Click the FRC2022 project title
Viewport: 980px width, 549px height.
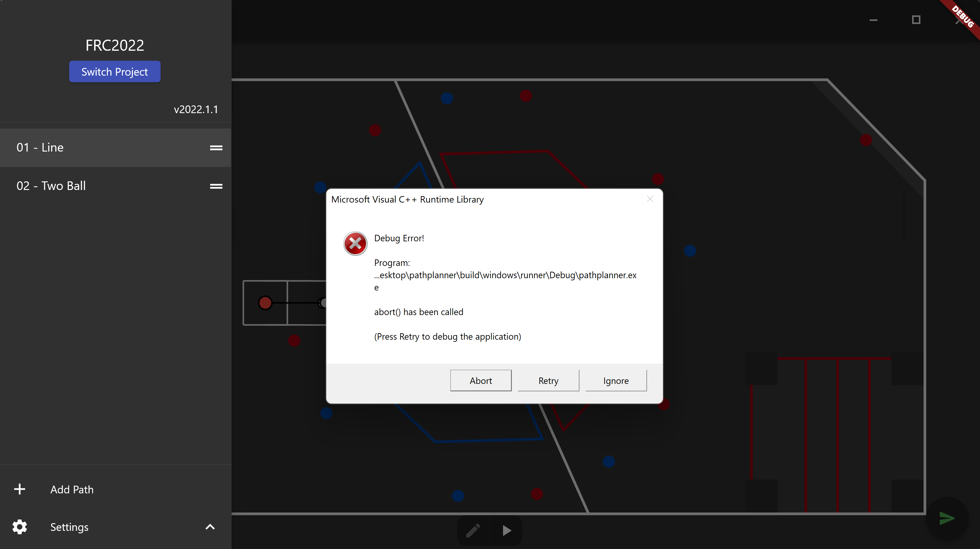tap(115, 45)
